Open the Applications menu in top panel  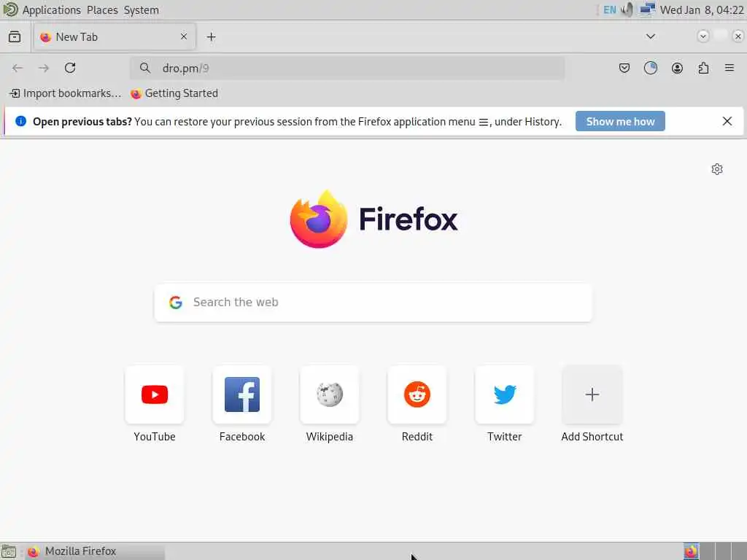point(52,10)
